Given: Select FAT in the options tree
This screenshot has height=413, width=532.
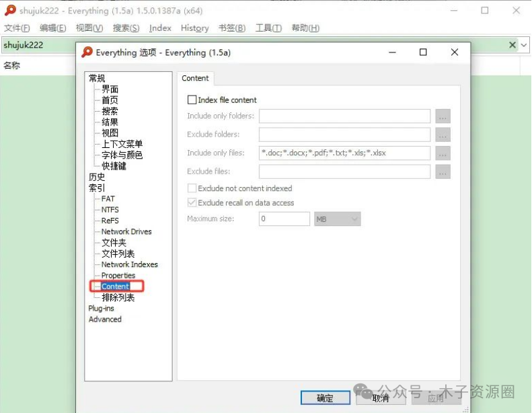Looking at the screenshot, I should tap(108, 198).
